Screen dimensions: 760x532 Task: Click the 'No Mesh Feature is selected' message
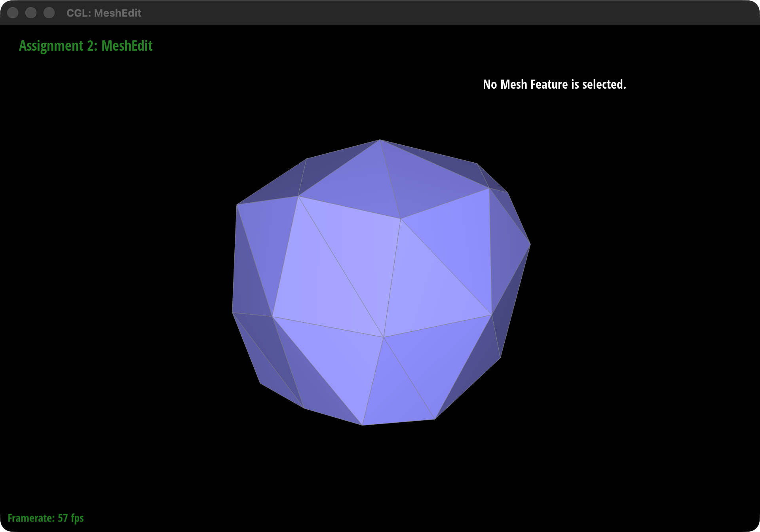point(554,84)
